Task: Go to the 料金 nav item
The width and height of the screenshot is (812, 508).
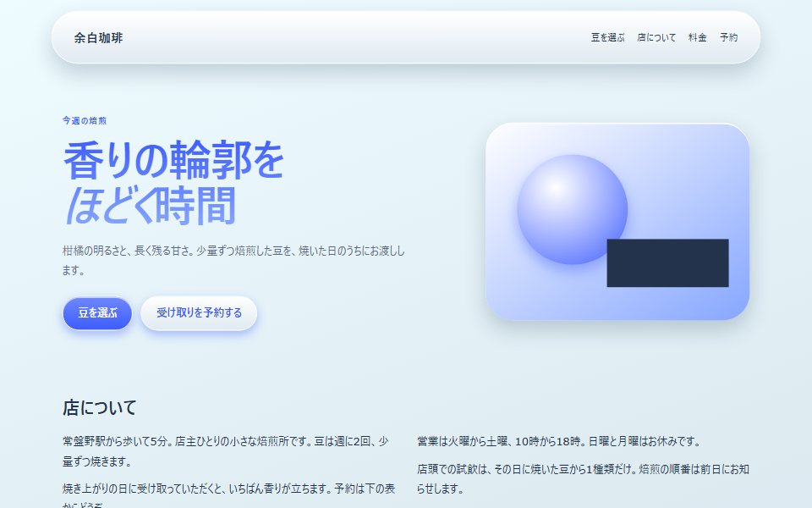Action: coord(698,37)
